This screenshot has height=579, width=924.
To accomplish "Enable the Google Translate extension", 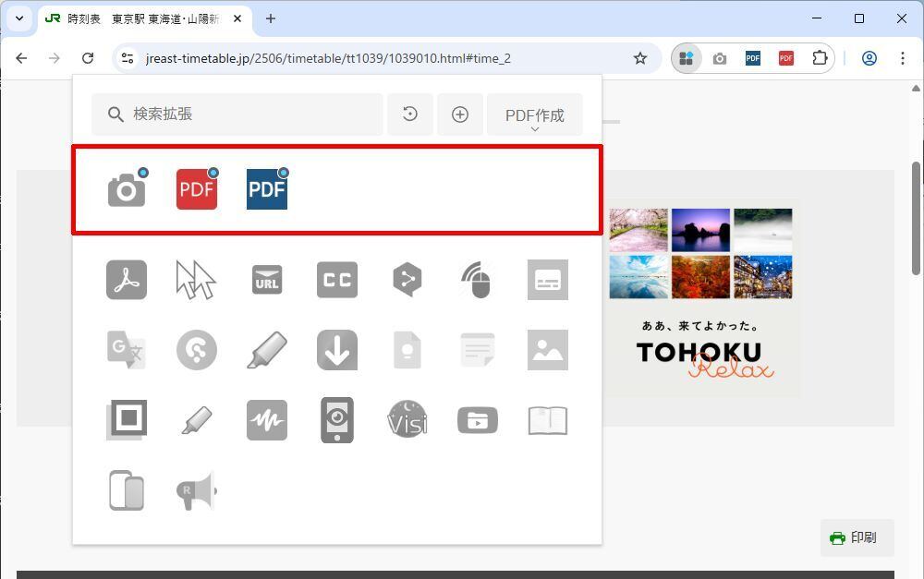I will [x=127, y=350].
